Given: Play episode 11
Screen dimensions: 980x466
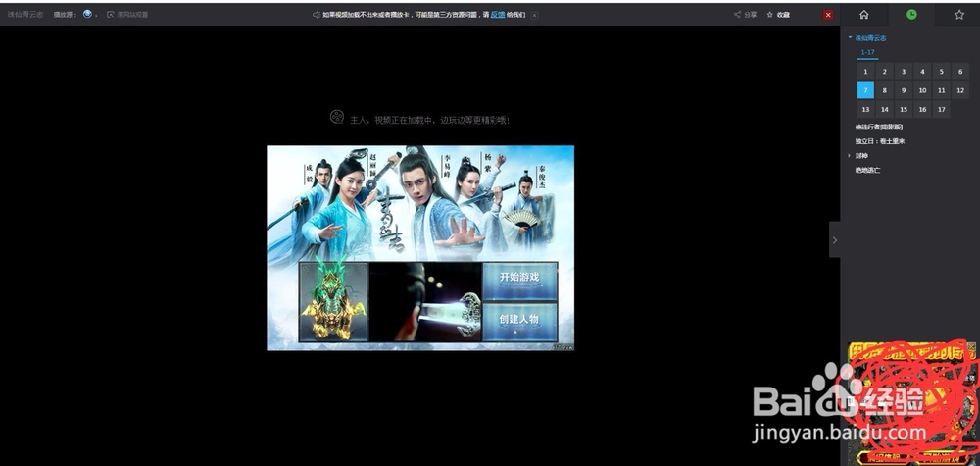Looking at the screenshot, I should (x=941, y=90).
